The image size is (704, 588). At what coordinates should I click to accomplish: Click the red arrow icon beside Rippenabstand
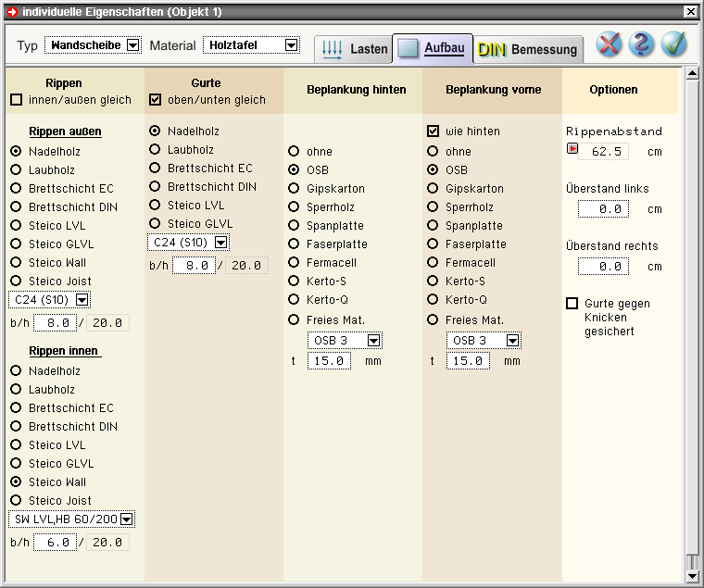pos(572,150)
